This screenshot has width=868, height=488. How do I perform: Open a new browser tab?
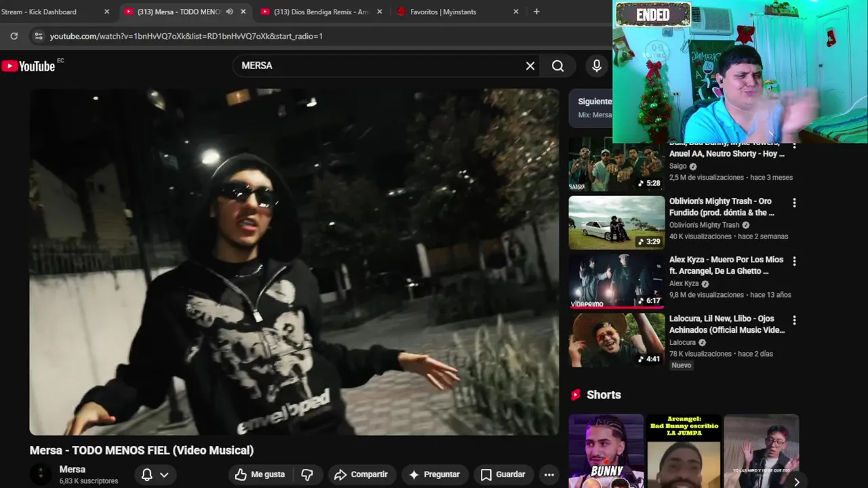point(536,12)
